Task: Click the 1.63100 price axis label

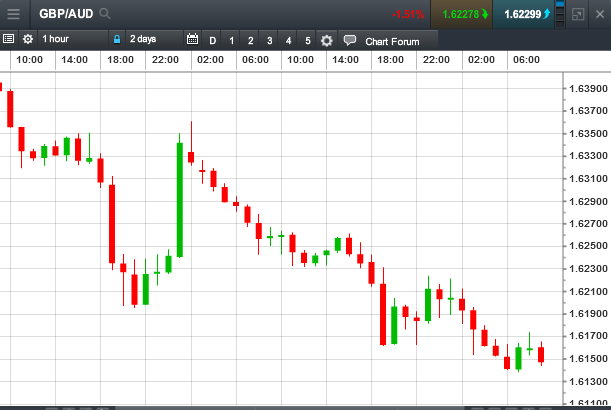Action: point(588,179)
